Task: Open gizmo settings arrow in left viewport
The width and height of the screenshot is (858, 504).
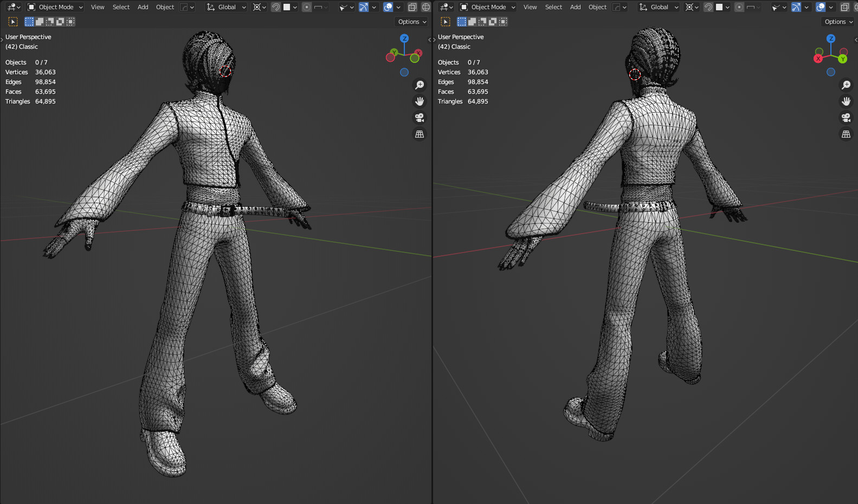Action: [374, 7]
